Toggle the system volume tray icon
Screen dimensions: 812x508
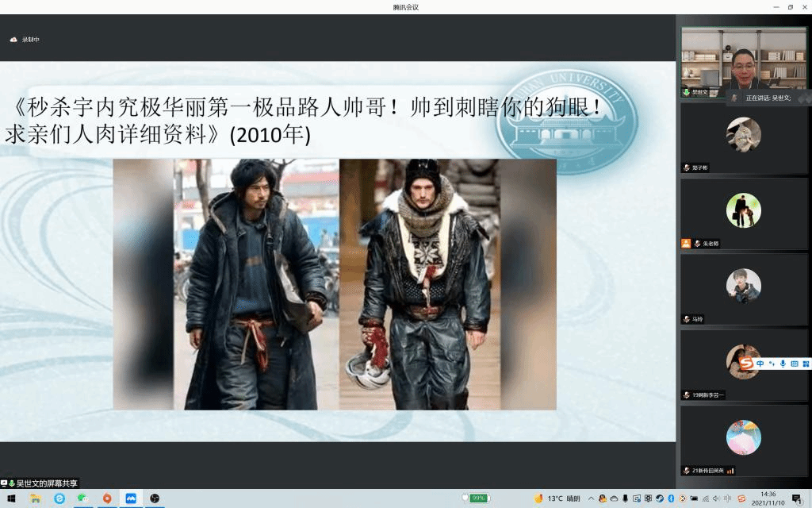[717, 498]
